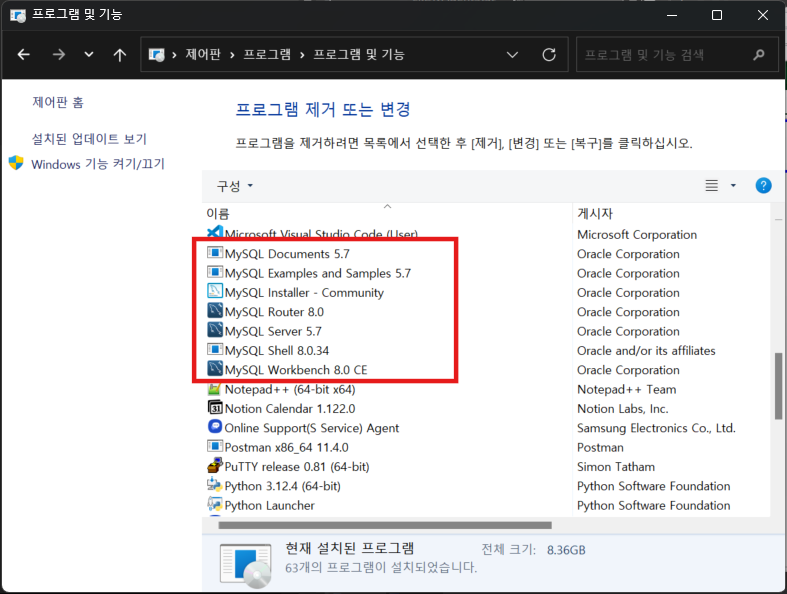Select PuTTY release 0.81 icon

(215, 465)
